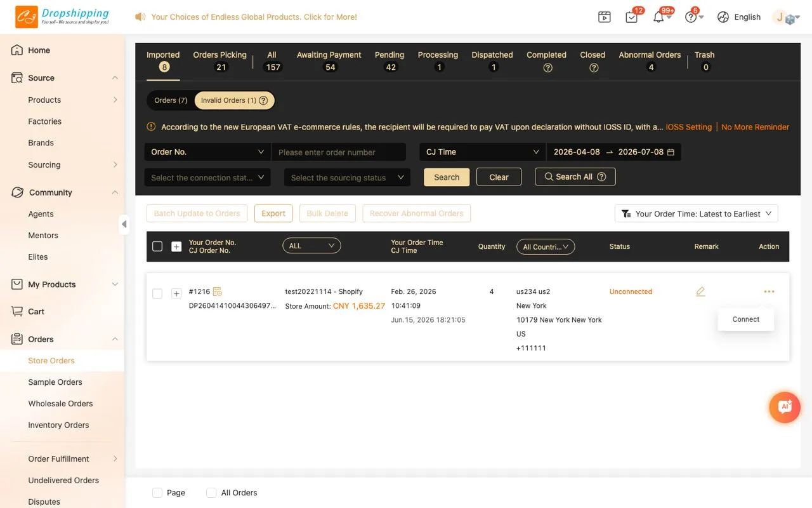Click the Closed tab help icon
Image resolution: width=812 pixels, height=508 pixels.
tap(594, 67)
